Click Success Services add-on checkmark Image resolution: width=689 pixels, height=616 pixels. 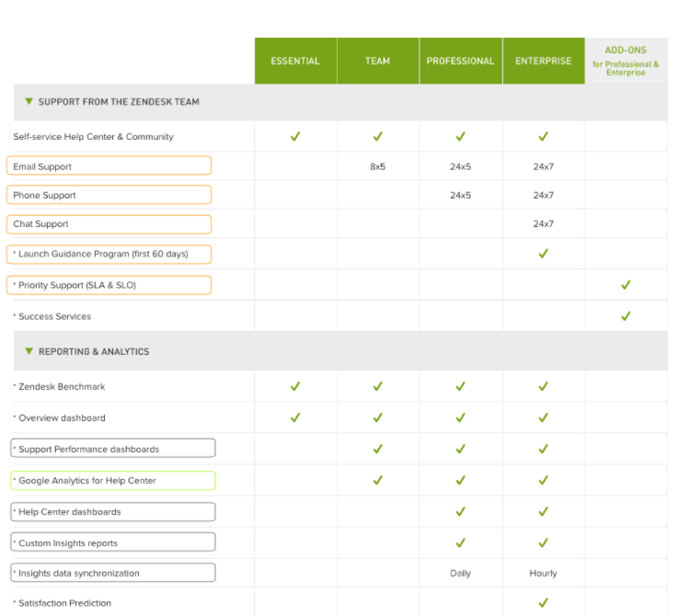point(626,316)
